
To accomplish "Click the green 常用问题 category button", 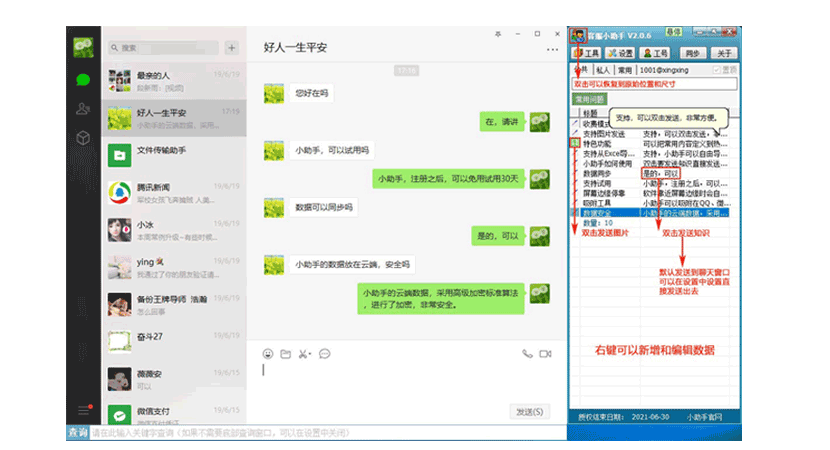I will (589, 99).
